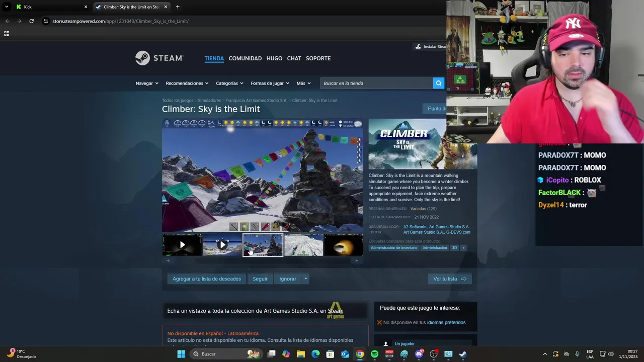Click the Steam logo in the header
This screenshot has width=644, height=362.
point(159,58)
